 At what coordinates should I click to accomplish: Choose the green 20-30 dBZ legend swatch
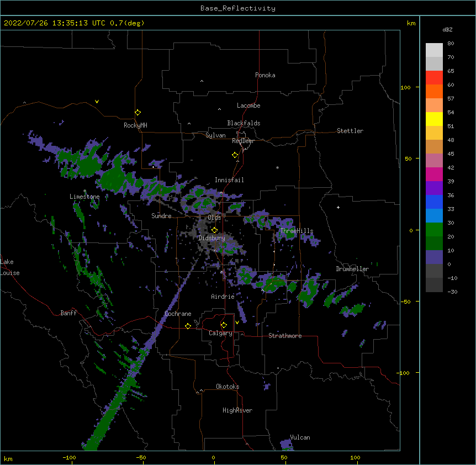point(434,230)
